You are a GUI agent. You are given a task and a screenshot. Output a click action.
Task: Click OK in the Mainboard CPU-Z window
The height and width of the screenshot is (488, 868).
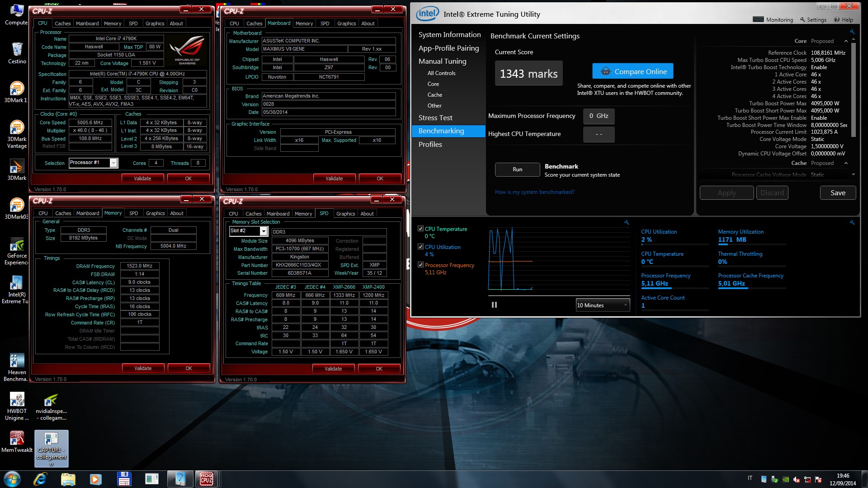tap(380, 178)
